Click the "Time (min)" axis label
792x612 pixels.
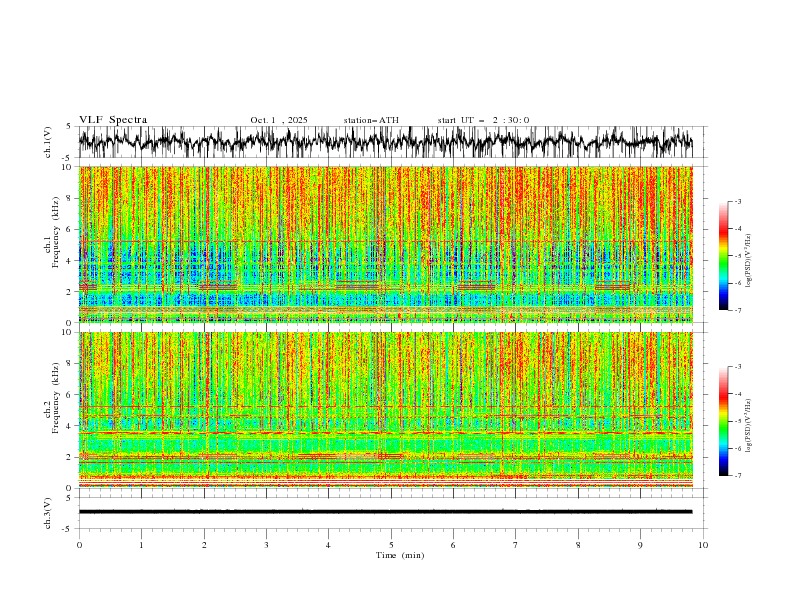pyautogui.click(x=400, y=555)
